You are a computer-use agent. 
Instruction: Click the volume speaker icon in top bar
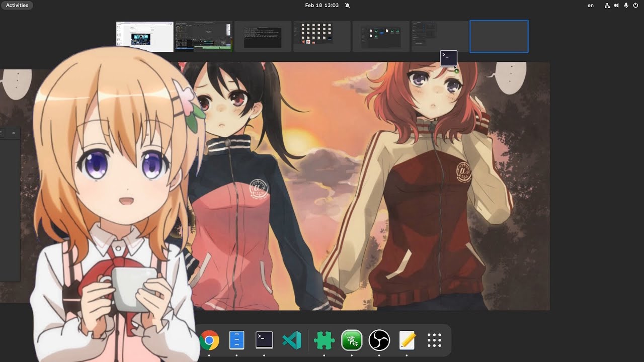tap(617, 5)
